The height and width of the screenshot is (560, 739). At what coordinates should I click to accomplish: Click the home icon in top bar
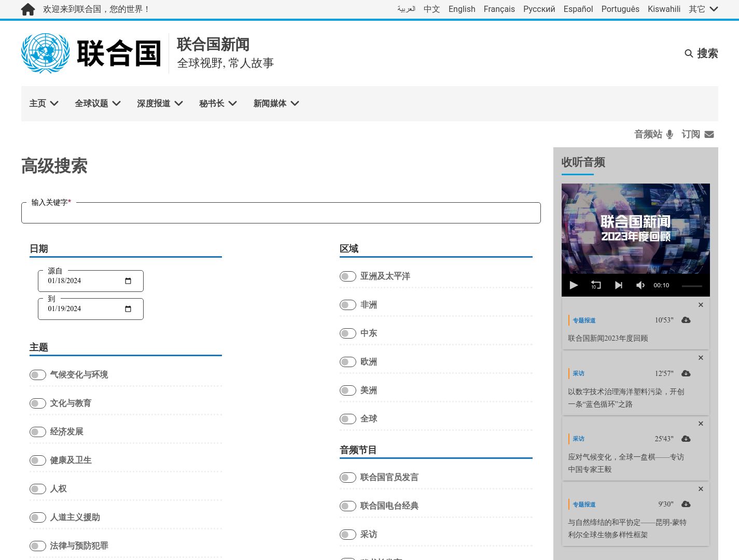tap(28, 9)
